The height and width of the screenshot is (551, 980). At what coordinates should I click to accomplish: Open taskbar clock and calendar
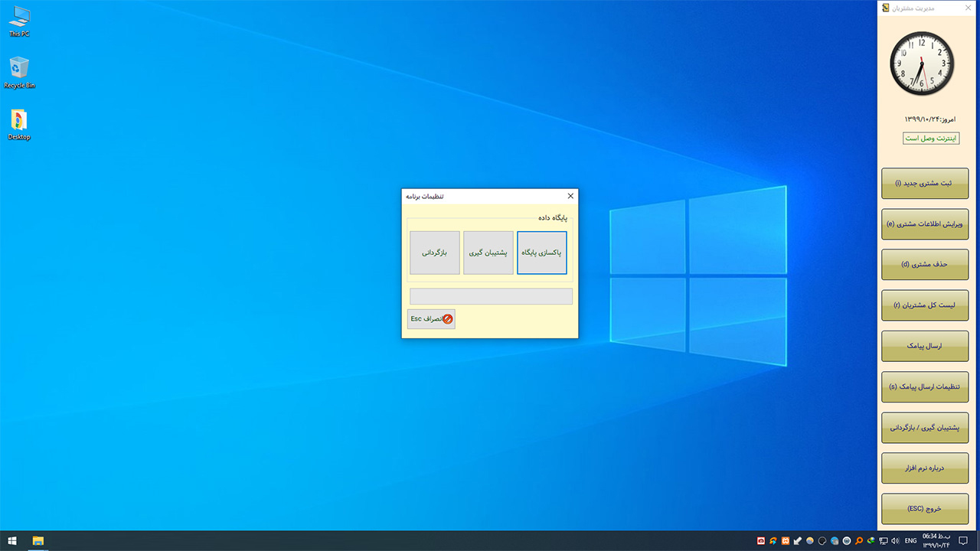936,541
